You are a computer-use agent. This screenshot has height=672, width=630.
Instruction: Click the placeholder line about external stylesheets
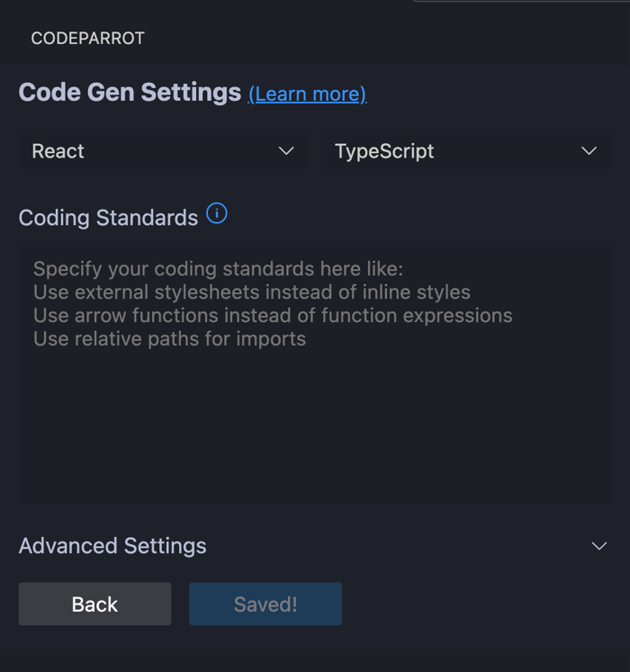pyautogui.click(x=252, y=292)
